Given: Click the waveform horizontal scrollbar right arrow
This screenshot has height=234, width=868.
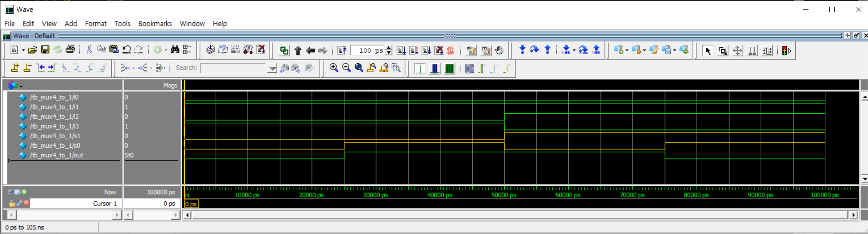Looking at the screenshot, I should pyautogui.click(x=853, y=215).
